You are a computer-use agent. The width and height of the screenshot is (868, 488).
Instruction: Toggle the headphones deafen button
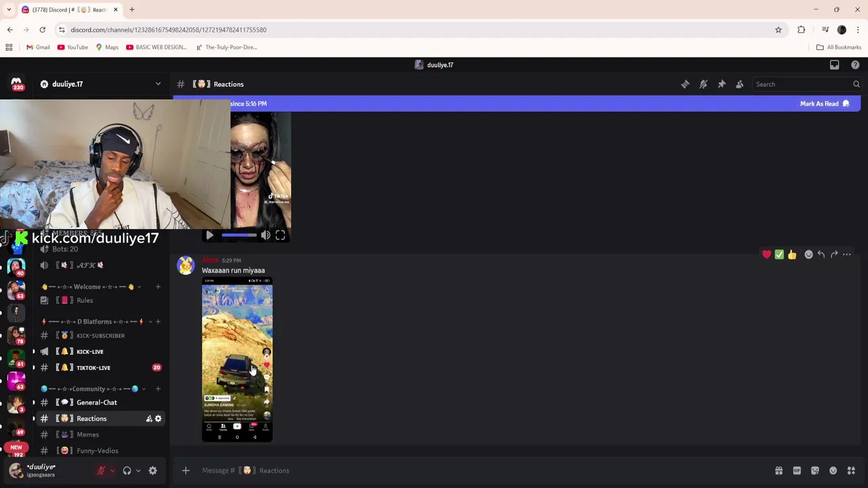click(x=127, y=470)
